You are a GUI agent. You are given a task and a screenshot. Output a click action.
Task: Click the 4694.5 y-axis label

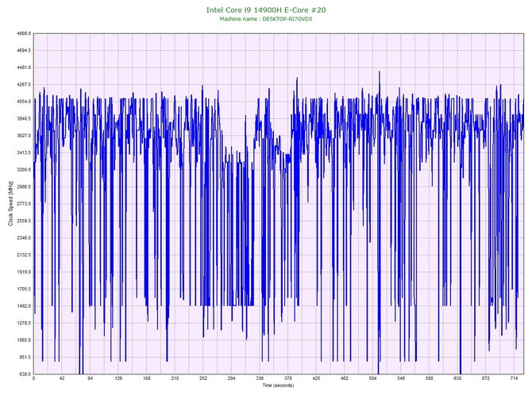coord(24,51)
